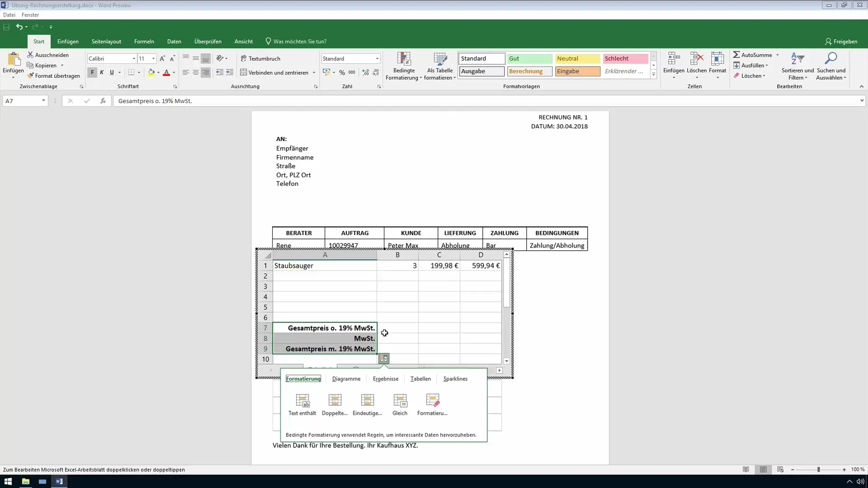Click the fill color bucket icon
The height and width of the screenshot is (488, 868).
coord(151,72)
